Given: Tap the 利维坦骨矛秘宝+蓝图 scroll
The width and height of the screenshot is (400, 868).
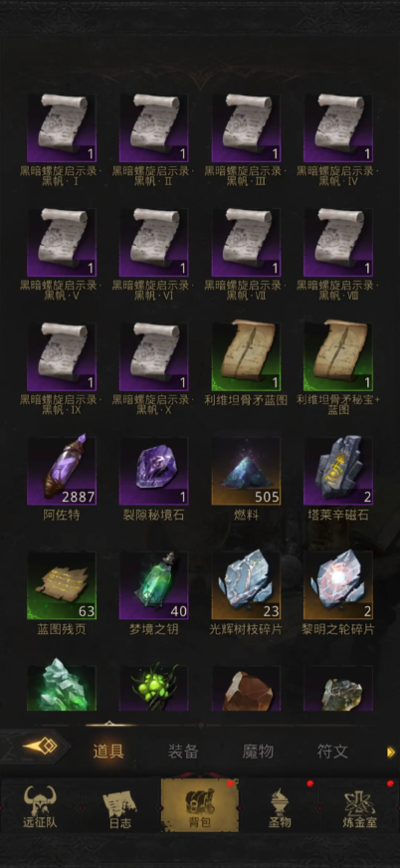Looking at the screenshot, I should (338, 356).
